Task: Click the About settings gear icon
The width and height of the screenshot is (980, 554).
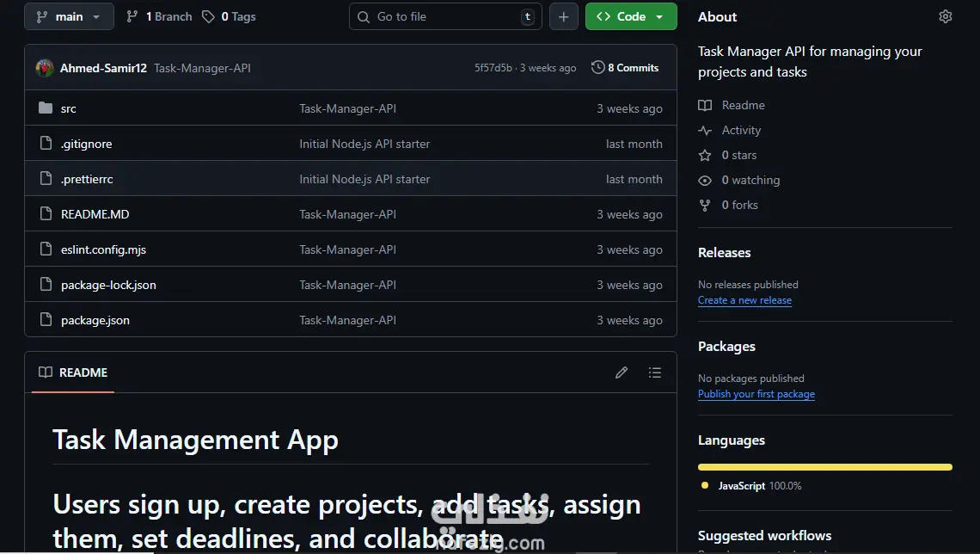Action: point(946,16)
